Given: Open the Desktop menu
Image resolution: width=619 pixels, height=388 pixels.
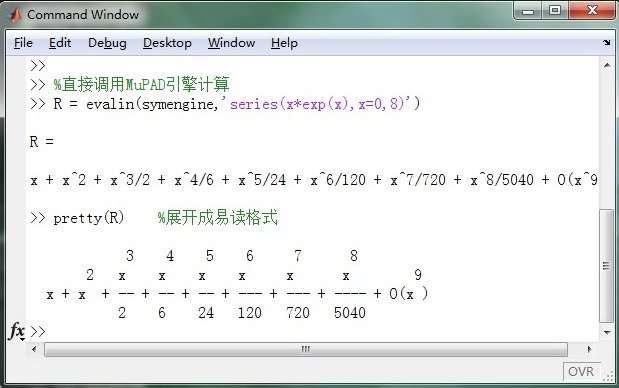Looking at the screenshot, I should click(x=167, y=43).
